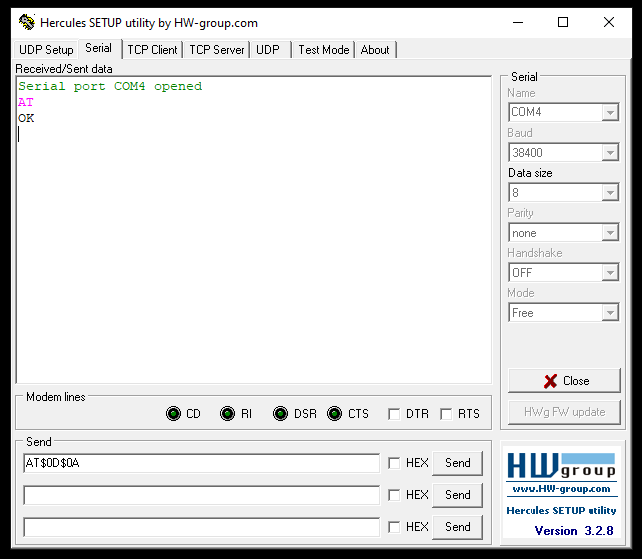Image resolution: width=642 pixels, height=559 pixels.
Task: Switch to the TCP Client tab
Action: [x=152, y=50]
